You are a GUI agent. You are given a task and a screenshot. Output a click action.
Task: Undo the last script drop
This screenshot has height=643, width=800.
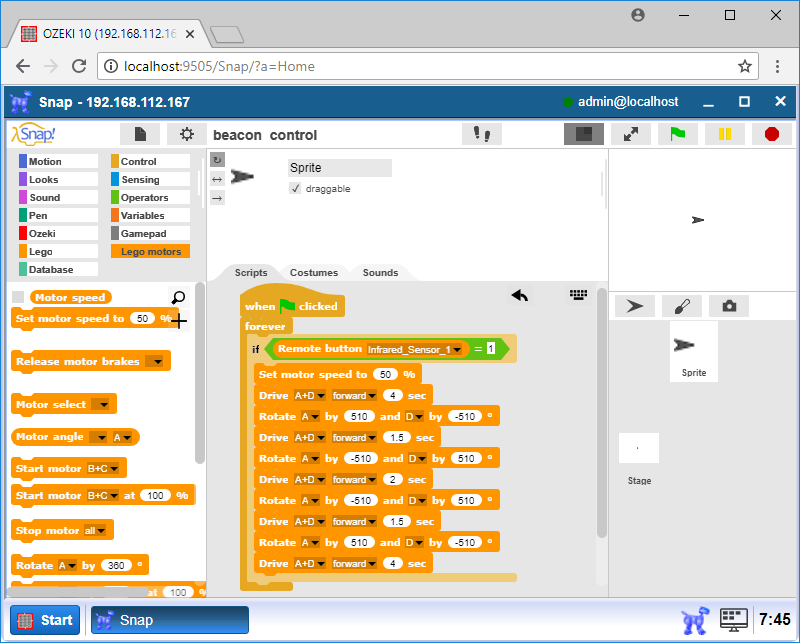pos(520,295)
